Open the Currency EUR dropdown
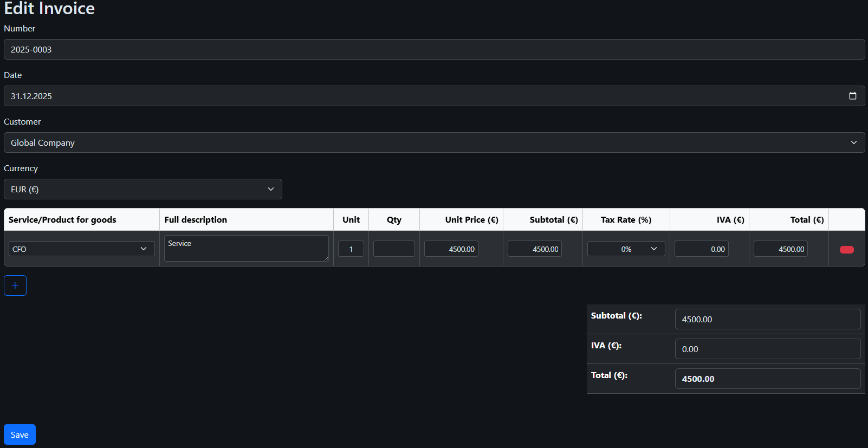The height and width of the screenshot is (448, 868). click(142, 189)
